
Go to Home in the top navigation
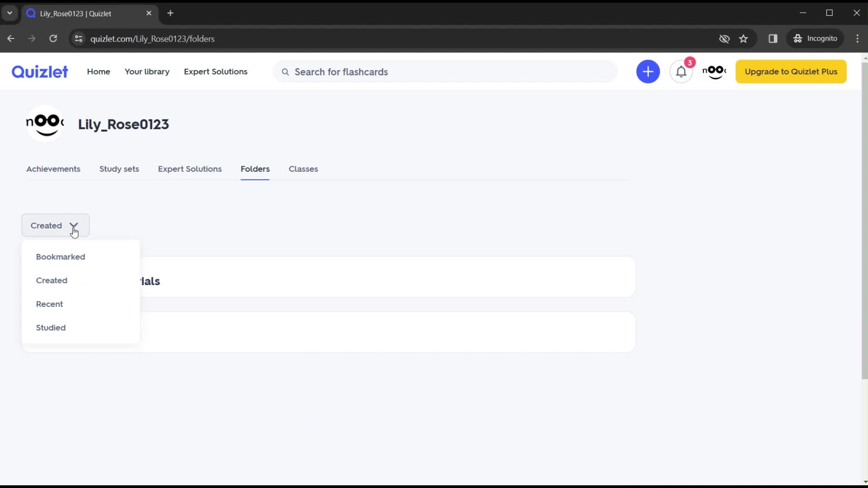point(99,71)
